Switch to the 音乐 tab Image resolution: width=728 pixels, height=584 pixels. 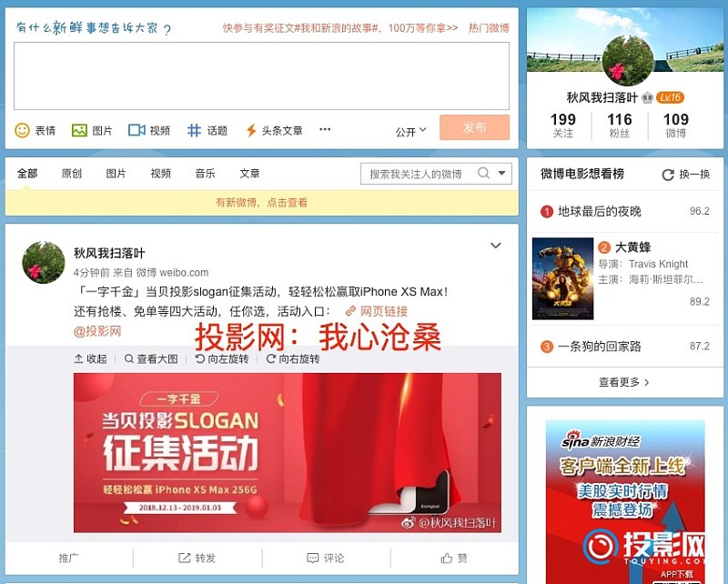(x=206, y=174)
